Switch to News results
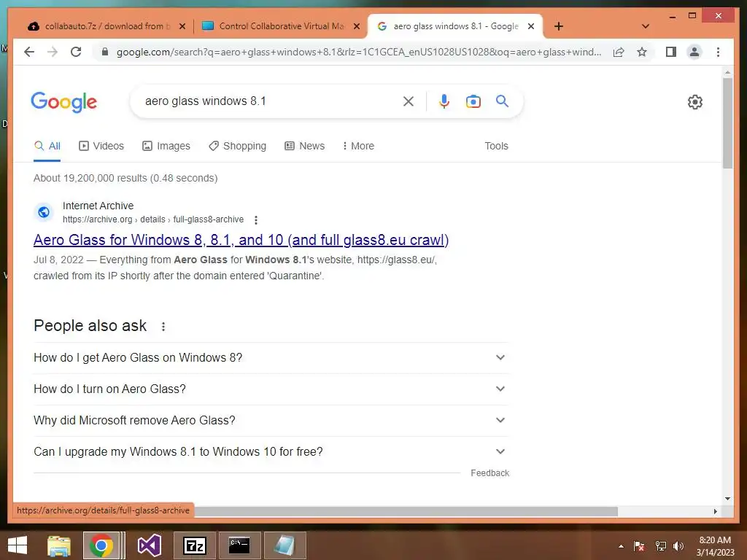 [304, 146]
